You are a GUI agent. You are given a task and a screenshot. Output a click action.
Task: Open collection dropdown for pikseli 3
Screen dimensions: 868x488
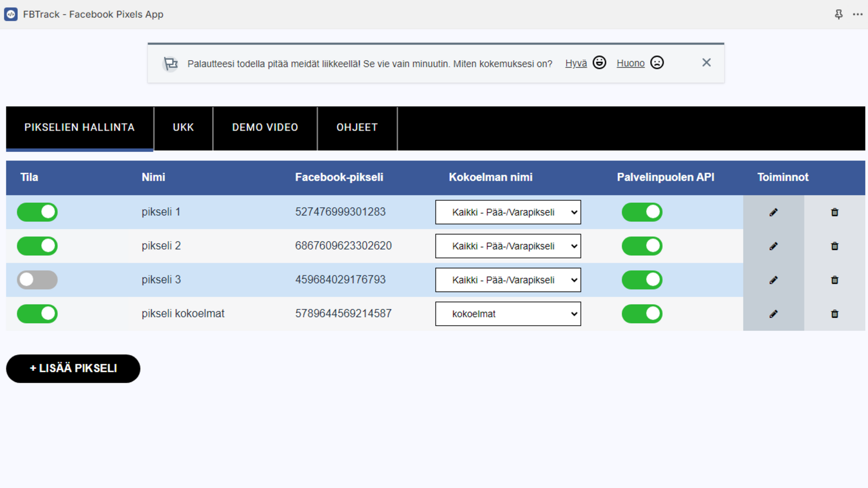point(508,280)
